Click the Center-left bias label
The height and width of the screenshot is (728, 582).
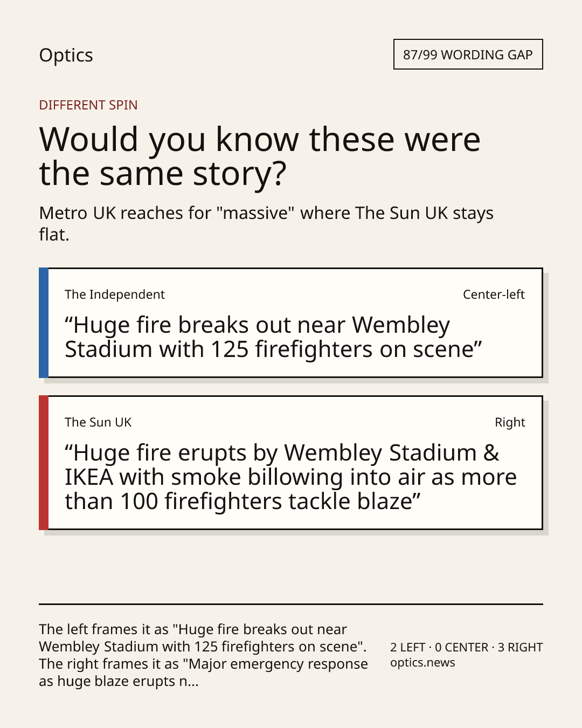pos(494,294)
